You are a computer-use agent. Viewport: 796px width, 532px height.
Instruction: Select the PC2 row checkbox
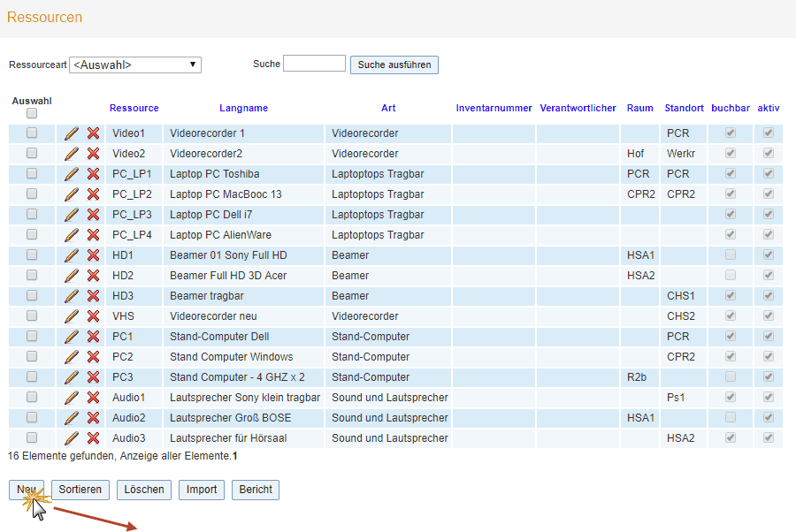tap(32, 356)
